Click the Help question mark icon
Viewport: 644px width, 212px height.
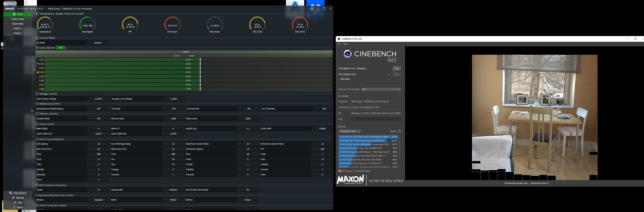coord(15,203)
